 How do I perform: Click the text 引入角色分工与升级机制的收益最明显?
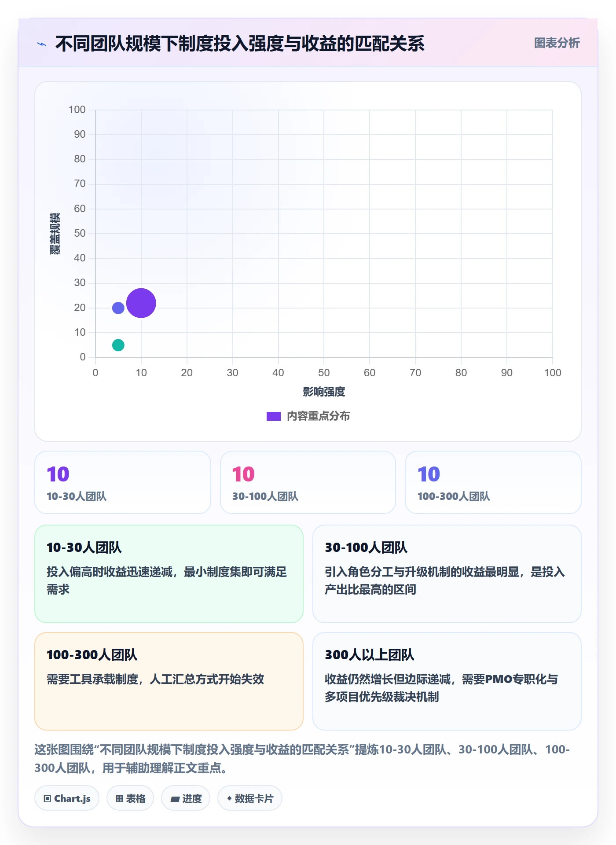[422, 572]
